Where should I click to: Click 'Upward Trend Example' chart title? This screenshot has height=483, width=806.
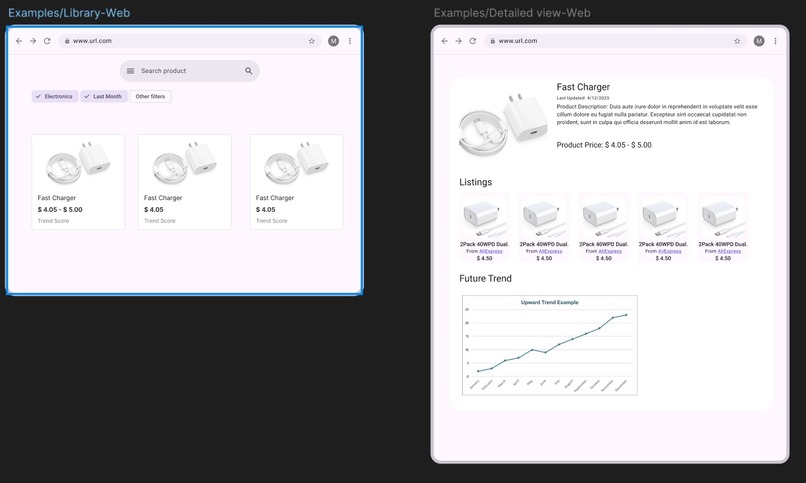point(549,303)
